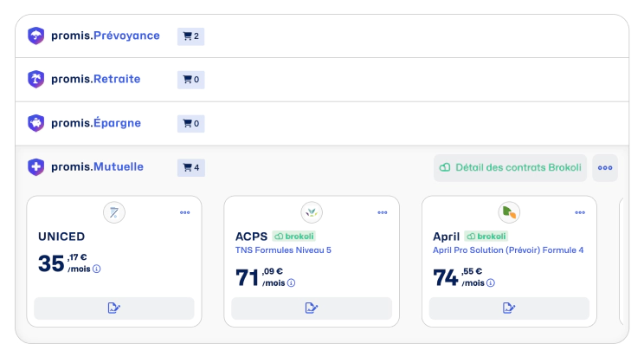Open April Pro Solution (Prévoir) Formule 4 link
The height and width of the screenshot is (357, 644).
click(508, 250)
